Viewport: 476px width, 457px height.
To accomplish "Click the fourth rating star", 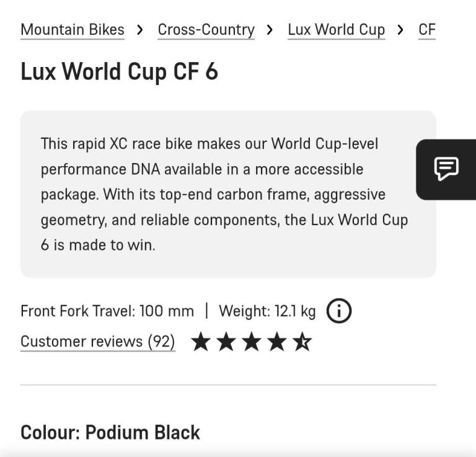I will 277,342.
